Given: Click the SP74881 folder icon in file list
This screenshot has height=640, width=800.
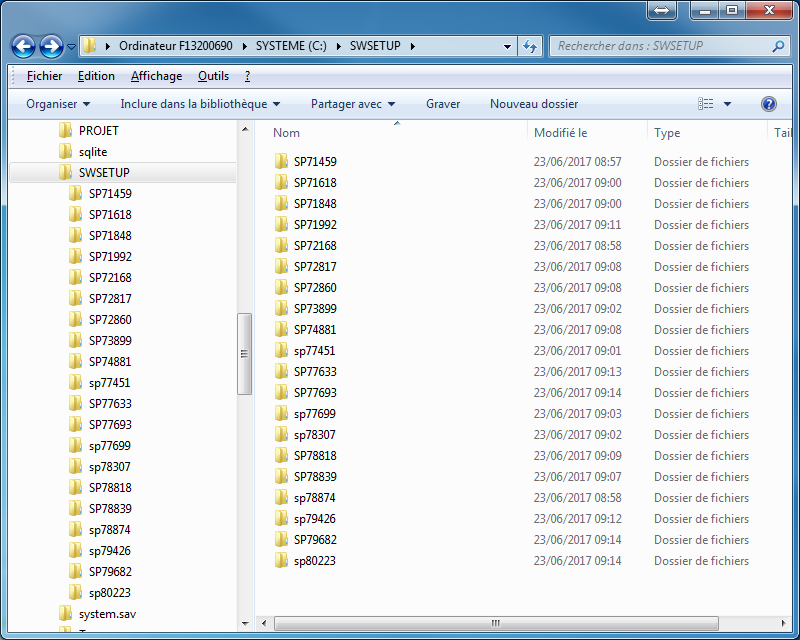Looking at the screenshot, I should [281, 329].
